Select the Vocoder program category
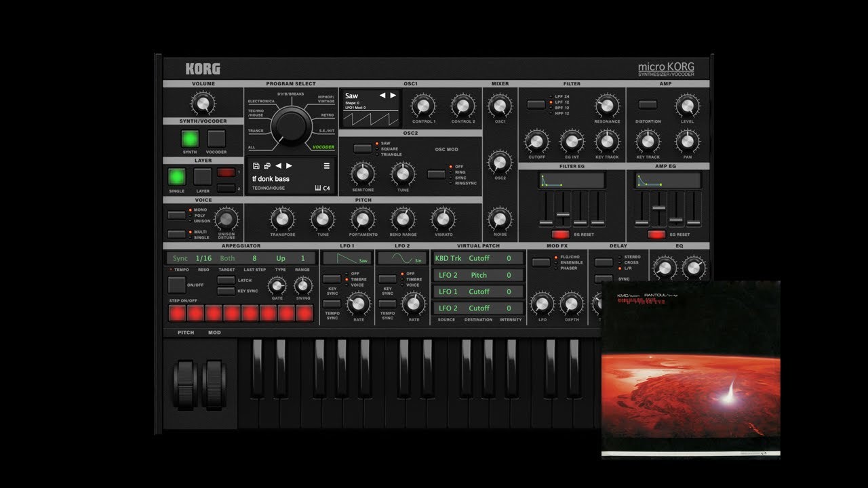The height and width of the screenshot is (488, 868). pos(323,147)
